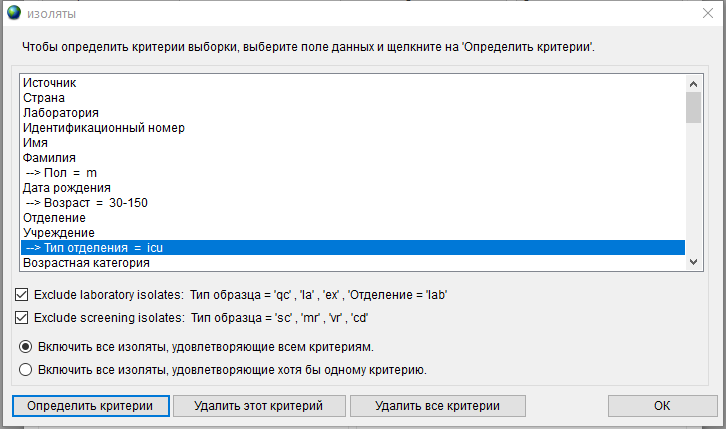The image size is (726, 429).
Task: Click the Удалить все критерии button
Action: [x=438, y=406]
